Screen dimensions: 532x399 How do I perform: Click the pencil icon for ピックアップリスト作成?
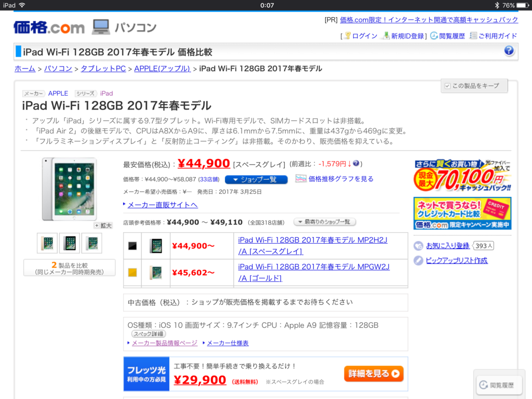point(418,261)
